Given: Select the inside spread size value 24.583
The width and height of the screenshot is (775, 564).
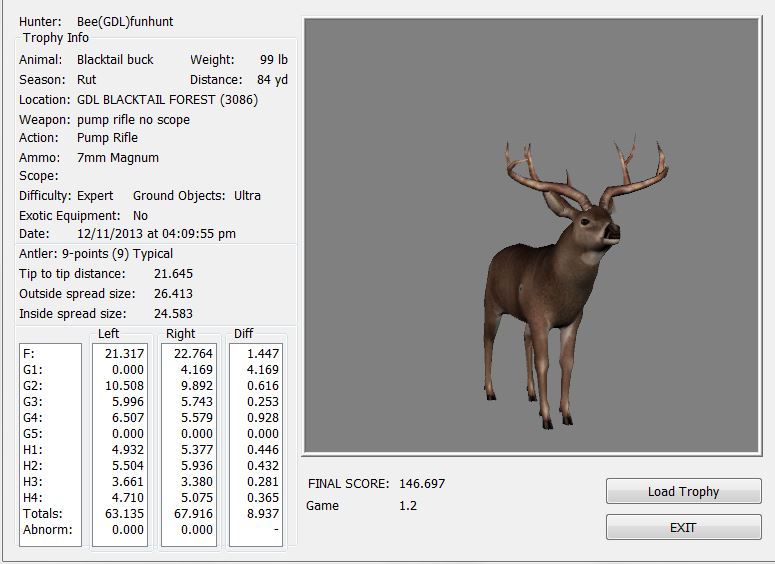Looking at the screenshot, I should point(173,314).
